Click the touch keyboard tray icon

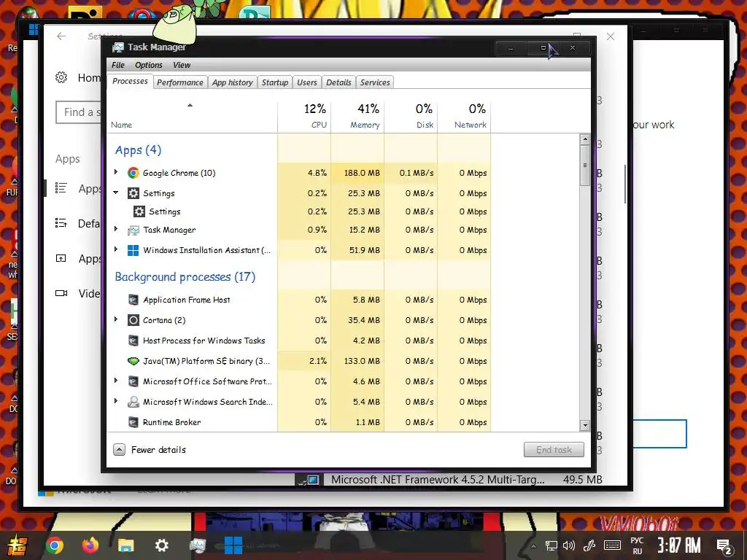click(612, 545)
